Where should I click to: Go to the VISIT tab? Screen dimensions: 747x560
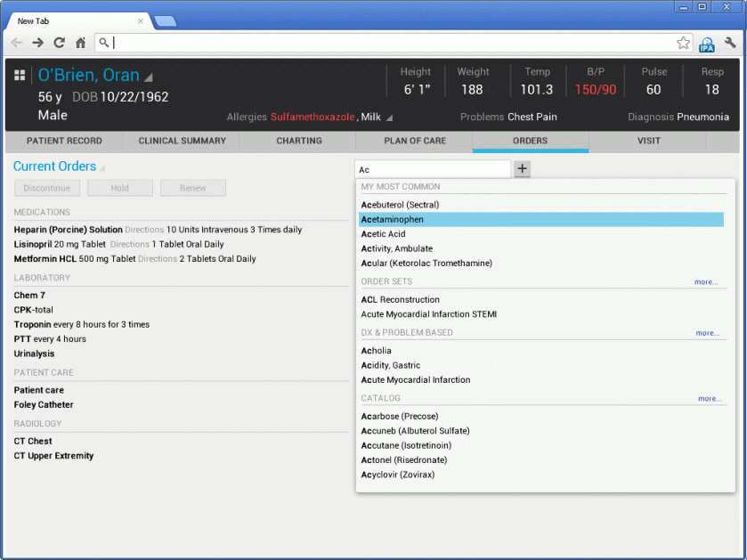(649, 141)
